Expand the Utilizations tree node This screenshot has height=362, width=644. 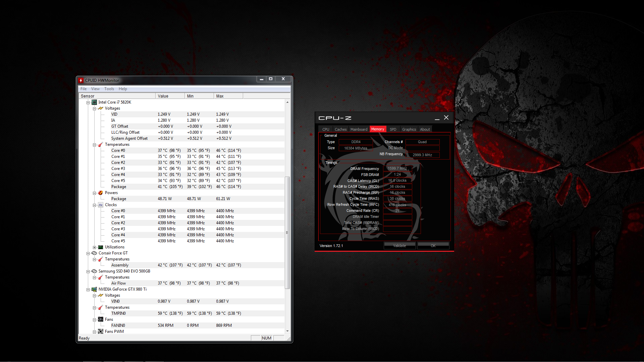point(95,247)
